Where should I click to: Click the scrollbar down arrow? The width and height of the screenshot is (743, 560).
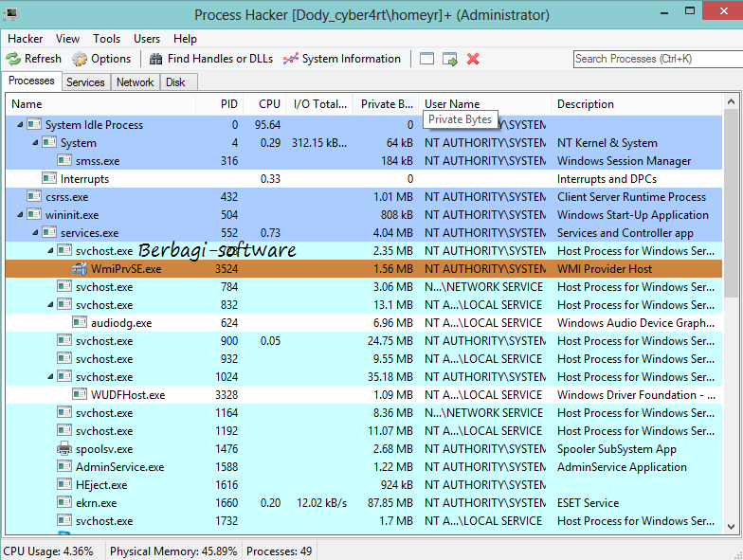click(731, 527)
